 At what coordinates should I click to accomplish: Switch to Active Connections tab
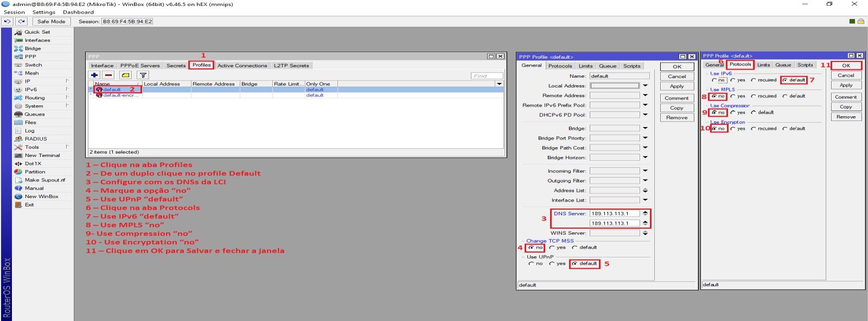tap(242, 66)
